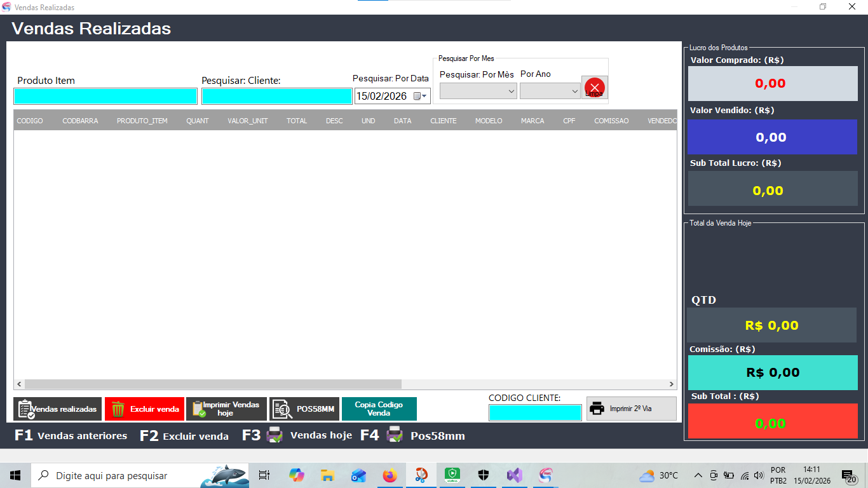
Task: Open Visual Studio from the taskbar
Action: point(514,475)
